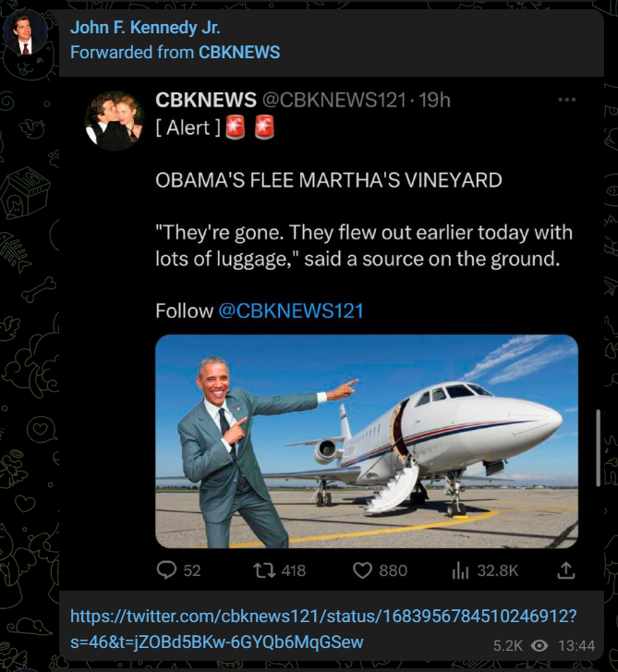Click the share upload arrow icon
This screenshot has width=618, height=672.
pos(565,570)
